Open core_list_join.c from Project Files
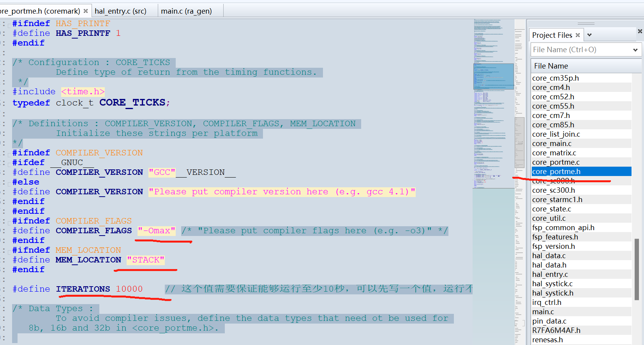Image resolution: width=644 pixels, height=345 pixels. [x=581, y=134]
